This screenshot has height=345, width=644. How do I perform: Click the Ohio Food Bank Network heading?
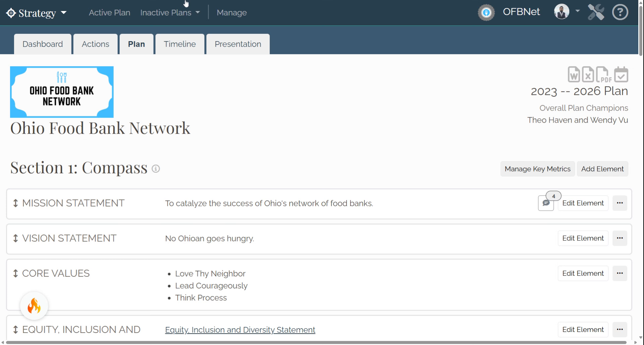(x=100, y=128)
